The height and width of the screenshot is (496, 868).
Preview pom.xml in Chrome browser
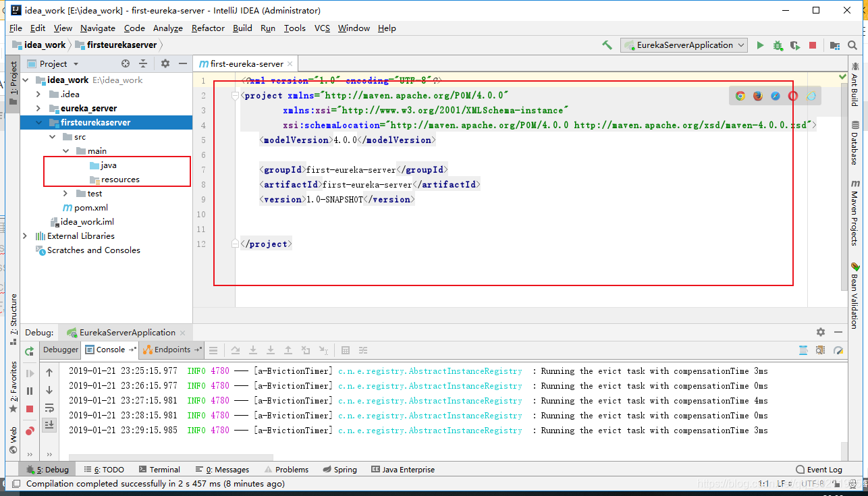coord(740,96)
